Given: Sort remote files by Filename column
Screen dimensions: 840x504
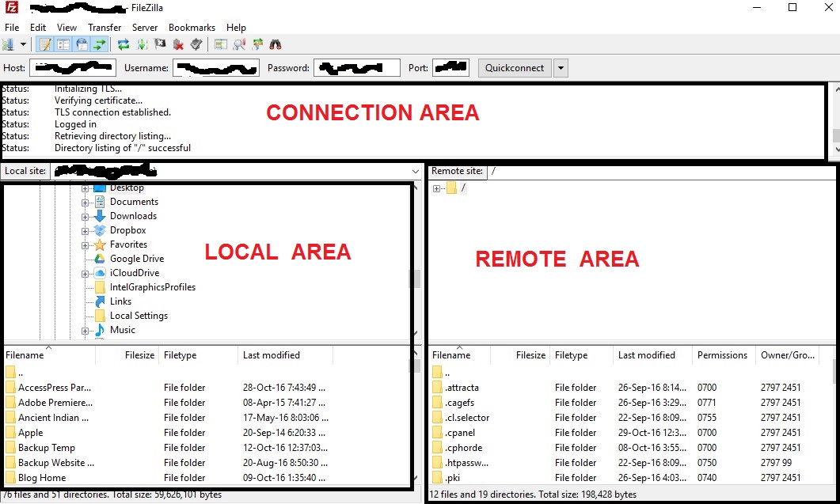Looking at the screenshot, I should [x=460, y=355].
